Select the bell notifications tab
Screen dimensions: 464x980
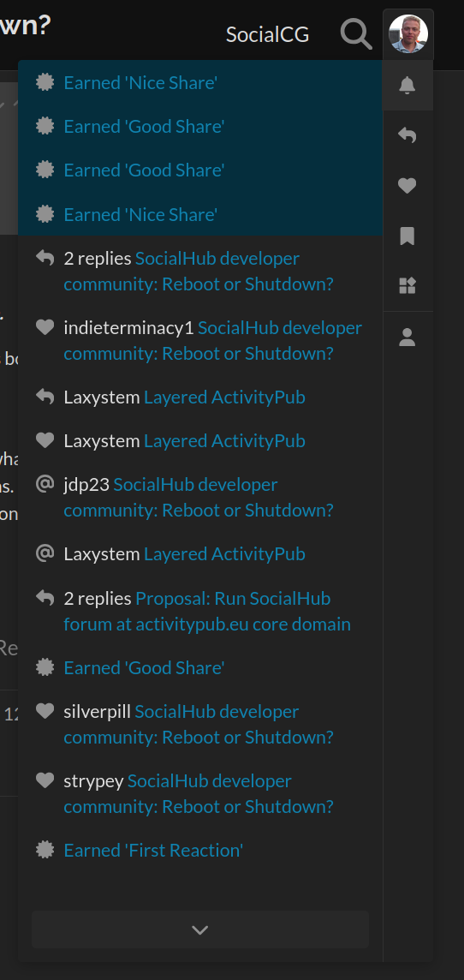pyautogui.click(x=407, y=85)
